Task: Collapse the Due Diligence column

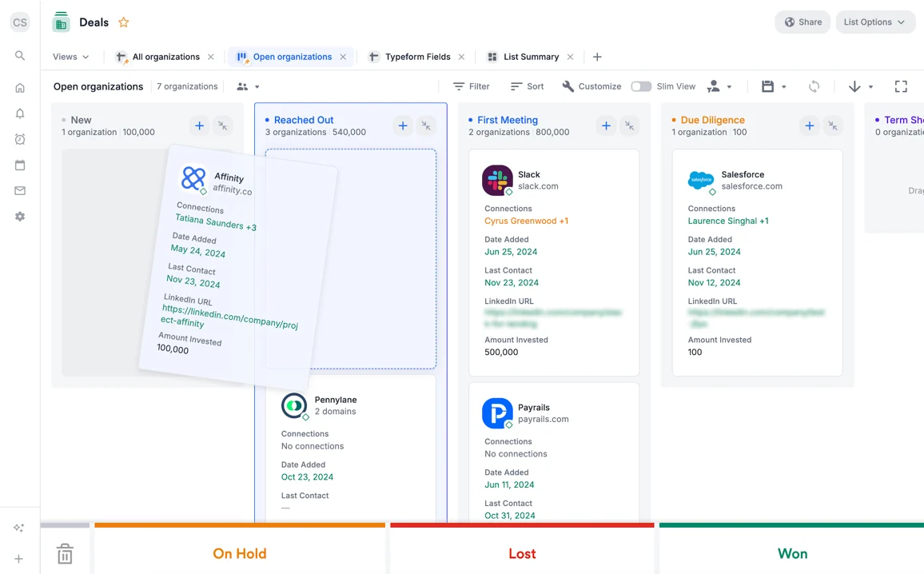Action: click(x=833, y=126)
